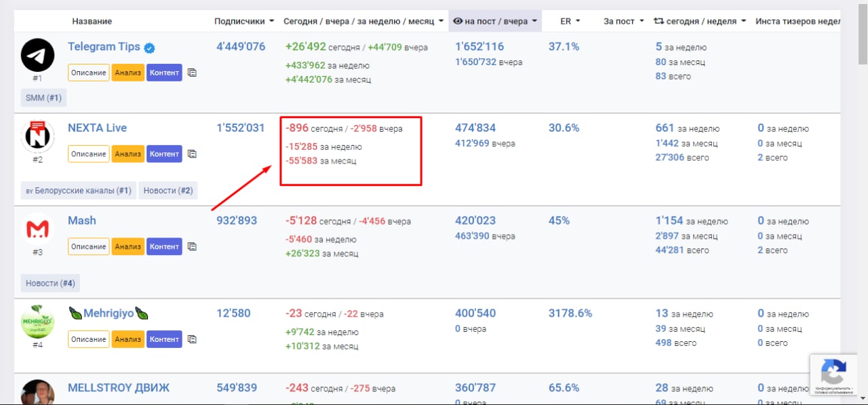Click Анализ button for Telegram Tips
The image size is (868, 405).
(x=128, y=73)
